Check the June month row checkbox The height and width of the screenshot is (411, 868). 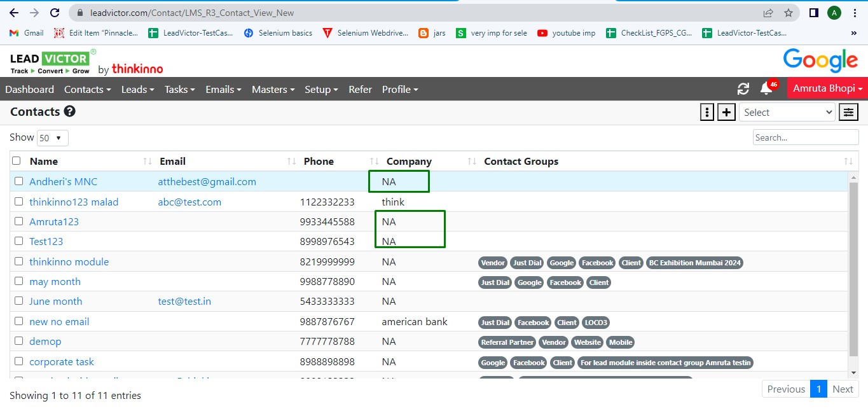pyautogui.click(x=18, y=301)
